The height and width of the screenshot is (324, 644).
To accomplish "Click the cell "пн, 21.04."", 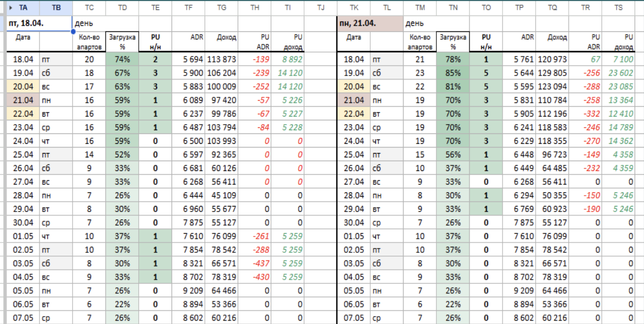I will [370, 23].
